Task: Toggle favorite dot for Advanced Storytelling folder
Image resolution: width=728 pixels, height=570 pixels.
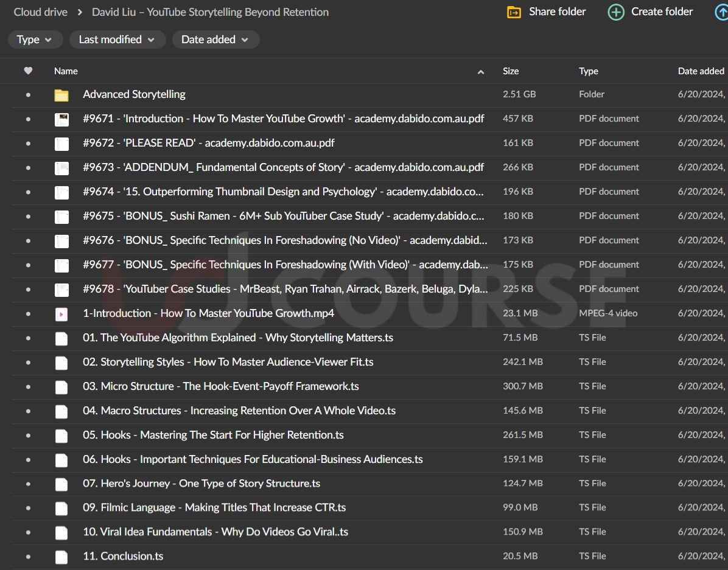Action: 28,95
